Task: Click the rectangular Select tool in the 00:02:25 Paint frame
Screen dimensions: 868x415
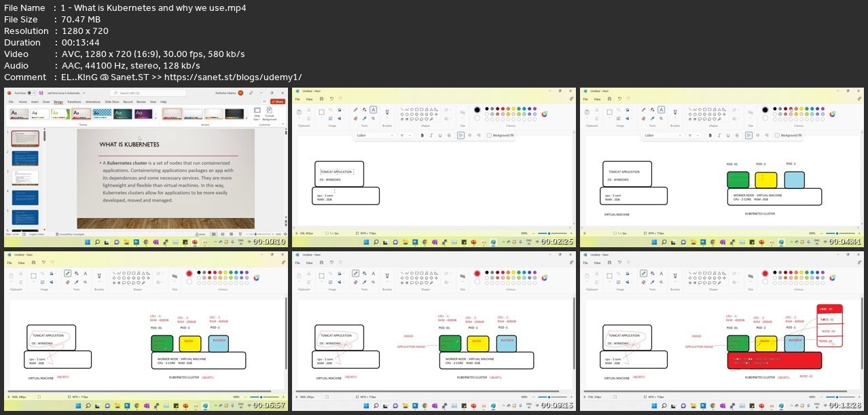Action: [321, 112]
